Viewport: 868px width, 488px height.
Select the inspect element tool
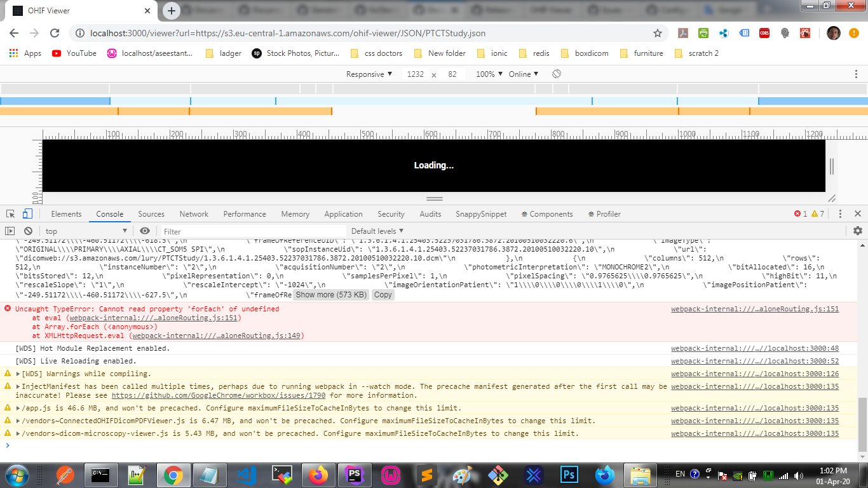[x=9, y=213]
